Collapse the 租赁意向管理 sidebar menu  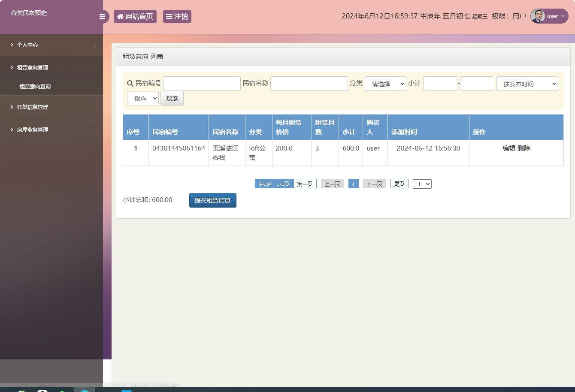tap(51, 67)
